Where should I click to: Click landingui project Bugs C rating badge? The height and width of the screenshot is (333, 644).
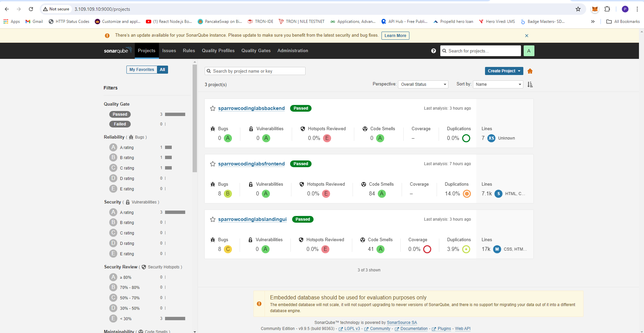228,249
